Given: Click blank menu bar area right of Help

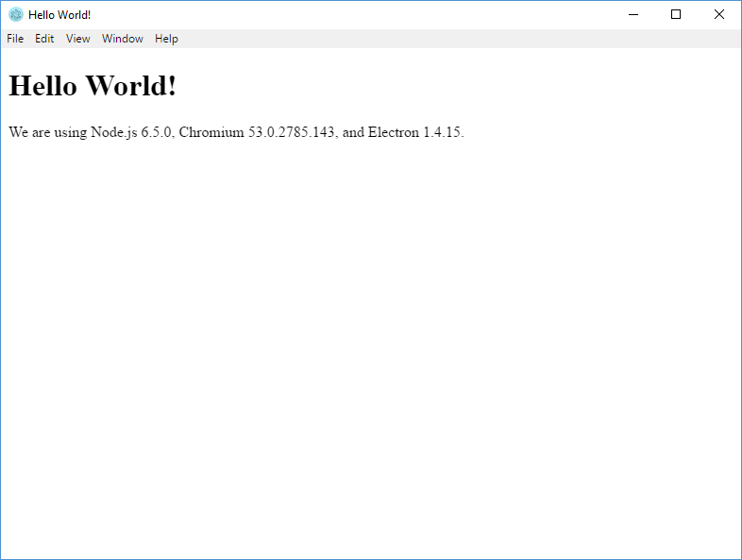Looking at the screenshot, I should tap(453, 39).
